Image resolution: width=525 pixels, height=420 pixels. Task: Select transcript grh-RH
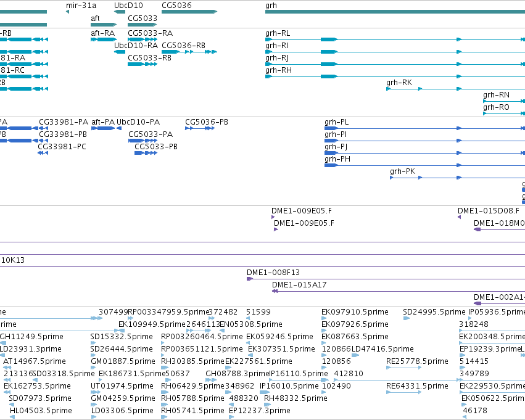278,70
